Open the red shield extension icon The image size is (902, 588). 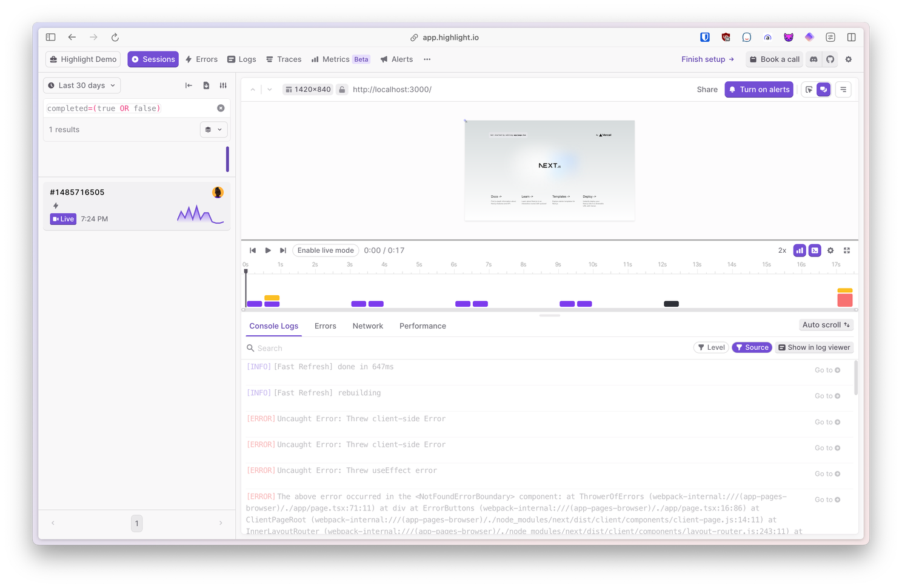[x=726, y=37]
